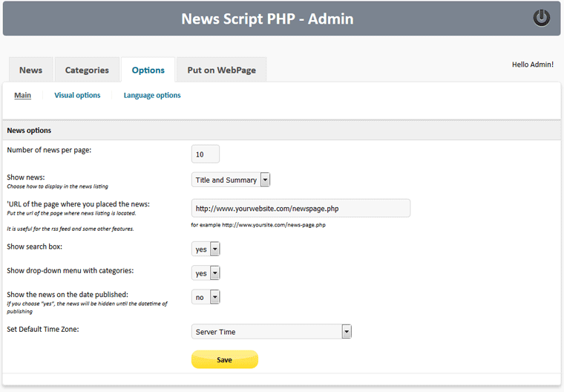Click the news page URL input field
564x392 pixels.
tap(301, 208)
